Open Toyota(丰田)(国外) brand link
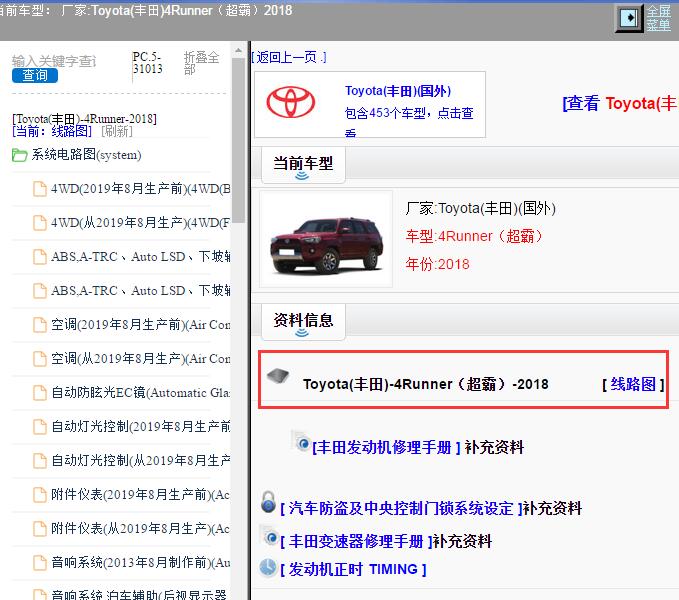Screen dimensions: 679x600 398,91
